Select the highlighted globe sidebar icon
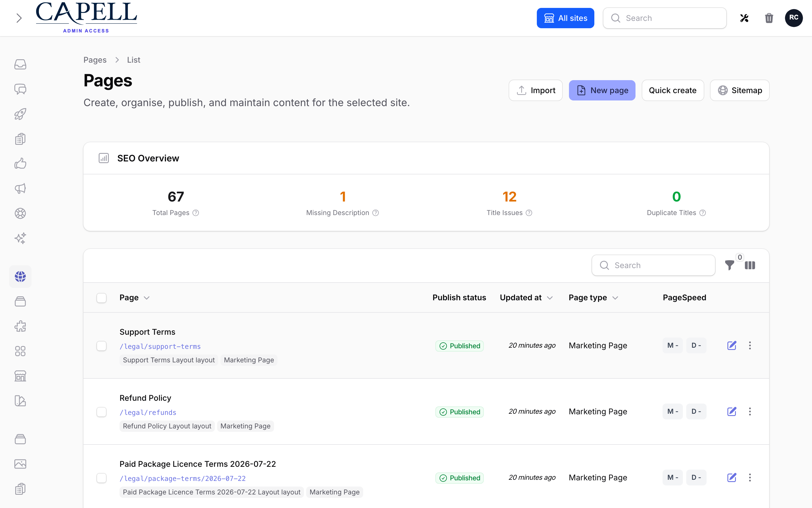Viewport: 812px width, 508px height. point(20,277)
